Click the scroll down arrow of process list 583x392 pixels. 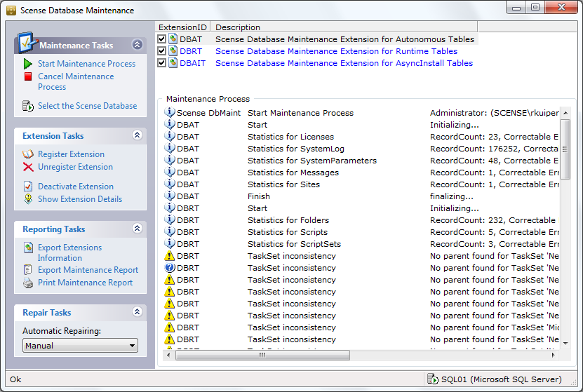[x=565, y=344]
